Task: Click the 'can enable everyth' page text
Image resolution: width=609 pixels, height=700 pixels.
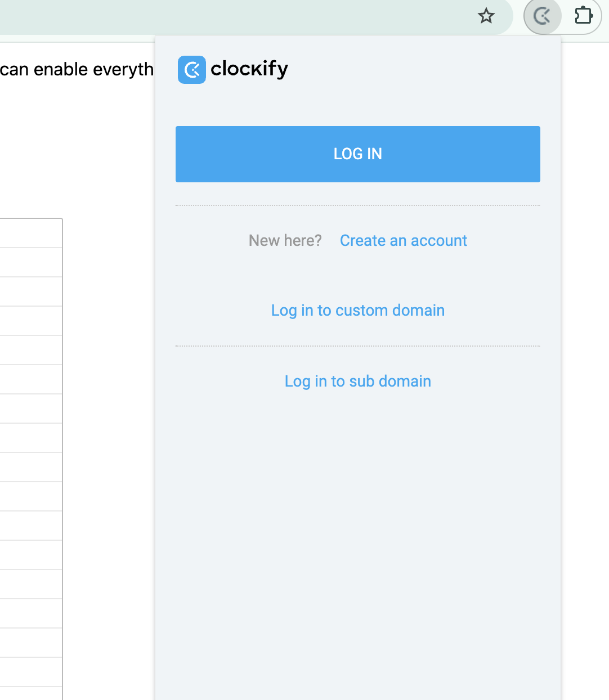Action: pos(77,69)
